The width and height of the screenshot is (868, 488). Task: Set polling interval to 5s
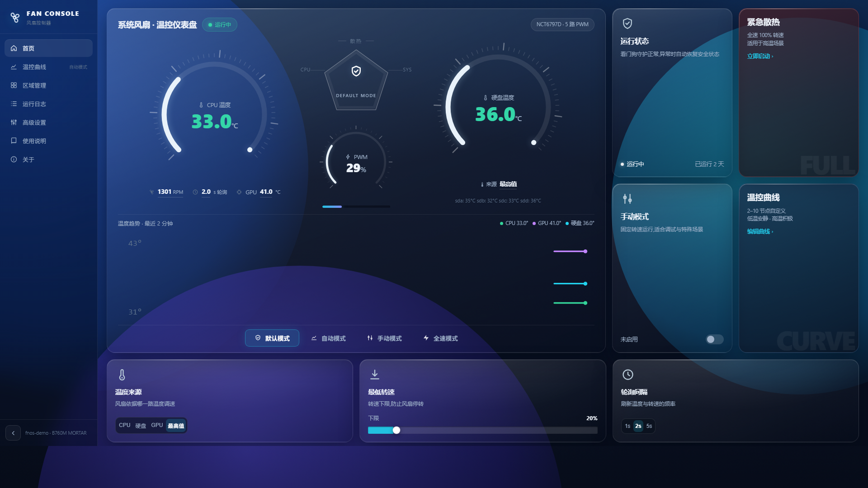pos(649,426)
